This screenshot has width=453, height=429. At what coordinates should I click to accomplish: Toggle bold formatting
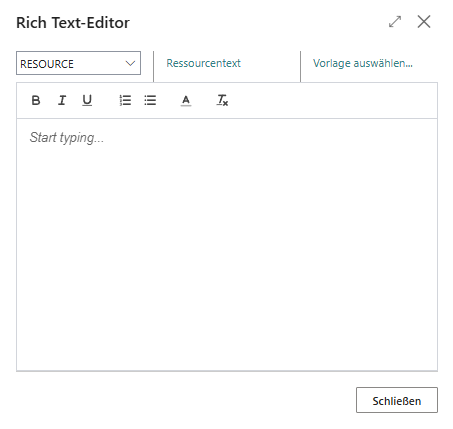point(36,100)
